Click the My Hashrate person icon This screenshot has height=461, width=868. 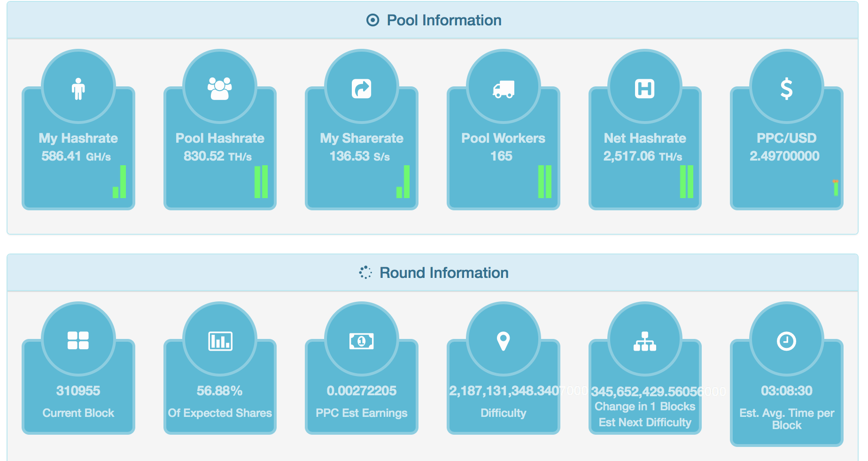[78, 88]
